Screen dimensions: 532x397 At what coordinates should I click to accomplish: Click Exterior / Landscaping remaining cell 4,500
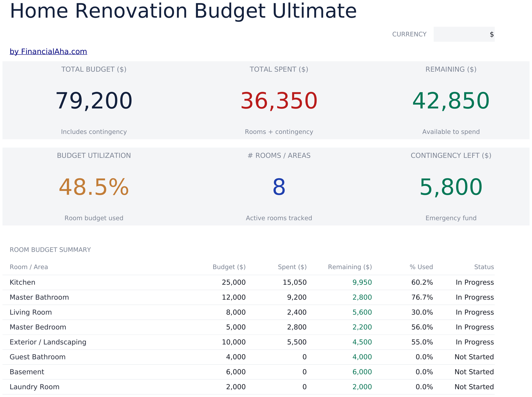point(362,342)
